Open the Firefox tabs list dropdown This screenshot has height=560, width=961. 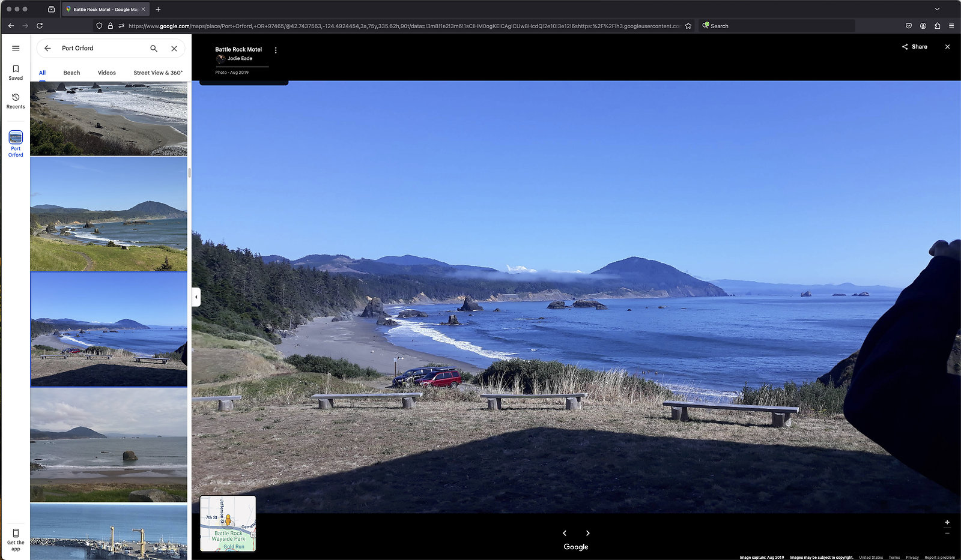[x=937, y=9]
